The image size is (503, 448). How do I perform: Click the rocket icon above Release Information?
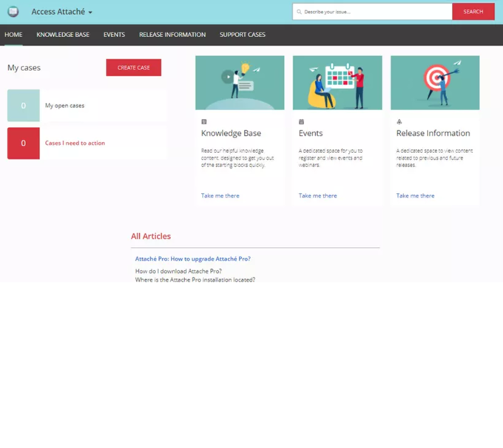399,121
